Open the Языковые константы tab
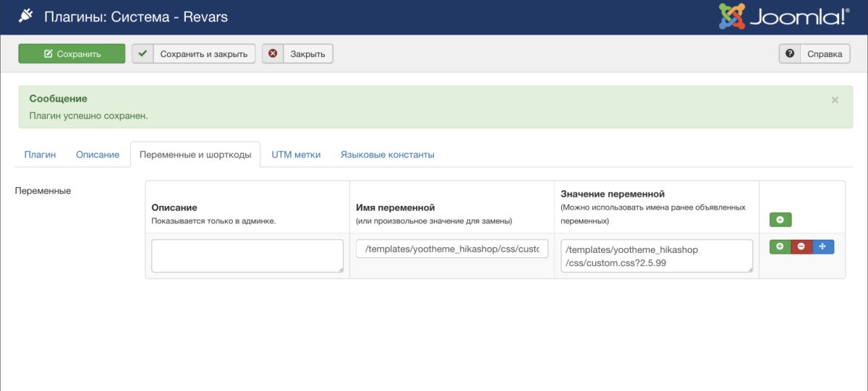 [387, 155]
